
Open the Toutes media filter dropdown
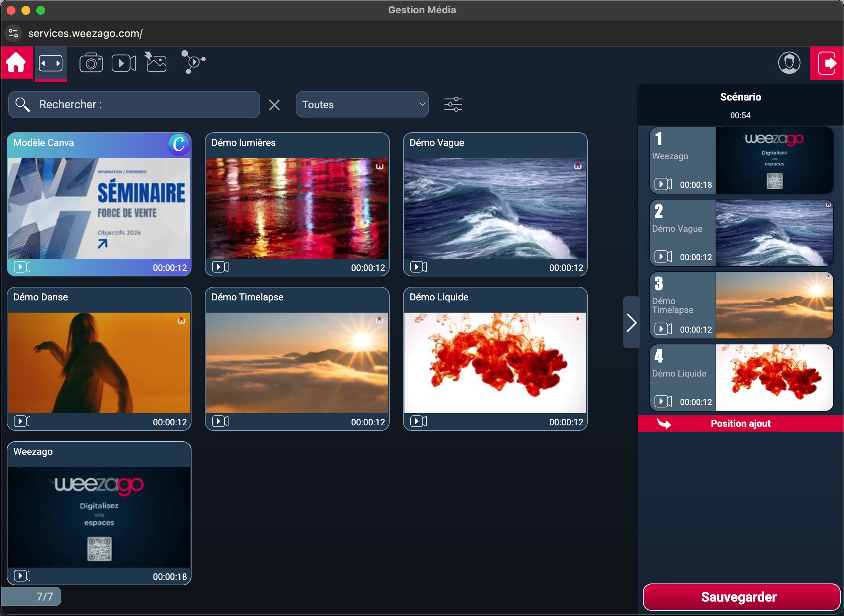[x=362, y=105]
